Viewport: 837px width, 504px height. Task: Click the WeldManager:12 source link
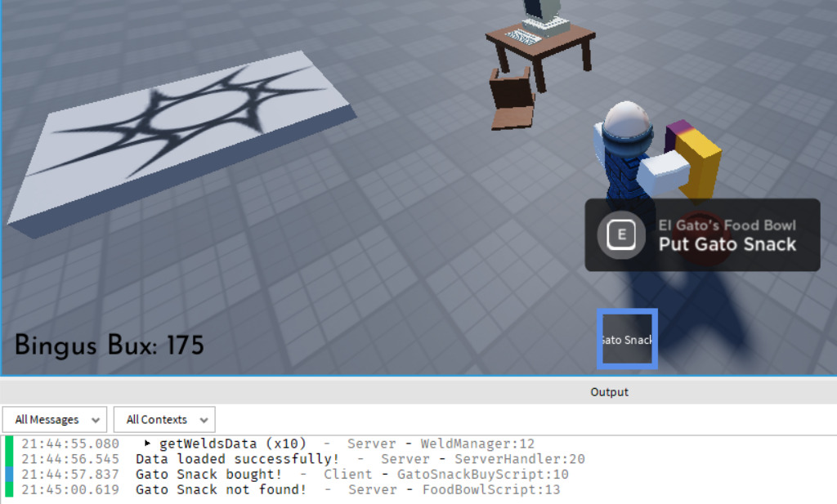point(477,444)
